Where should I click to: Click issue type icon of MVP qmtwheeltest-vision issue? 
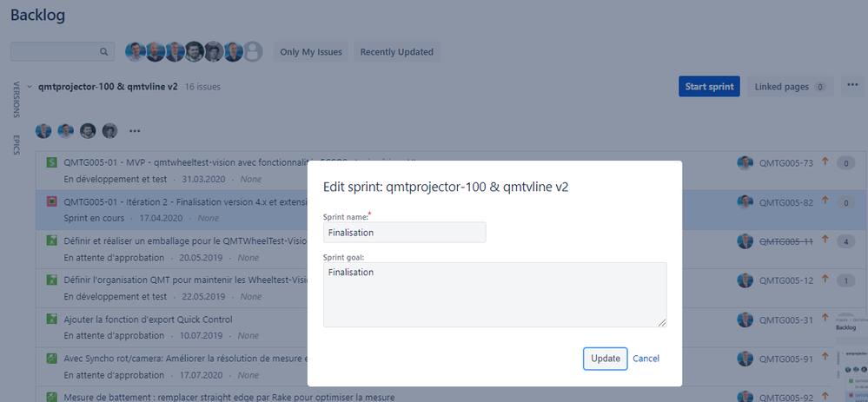pos(51,162)
